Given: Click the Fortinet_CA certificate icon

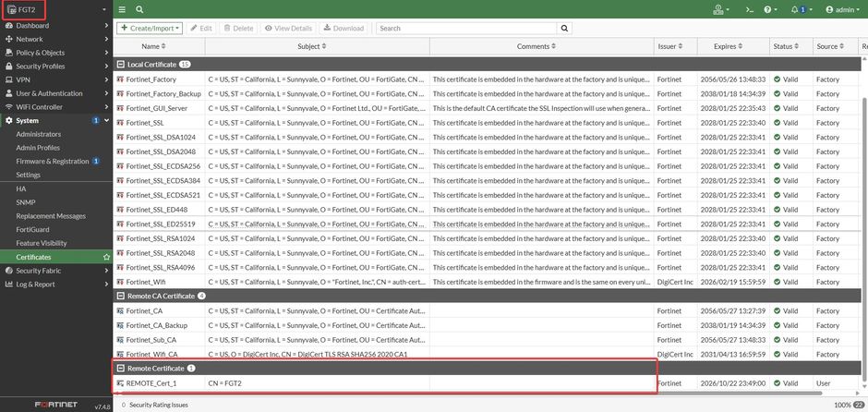Looking at the screenshot, I should click(x=120, y=311).
